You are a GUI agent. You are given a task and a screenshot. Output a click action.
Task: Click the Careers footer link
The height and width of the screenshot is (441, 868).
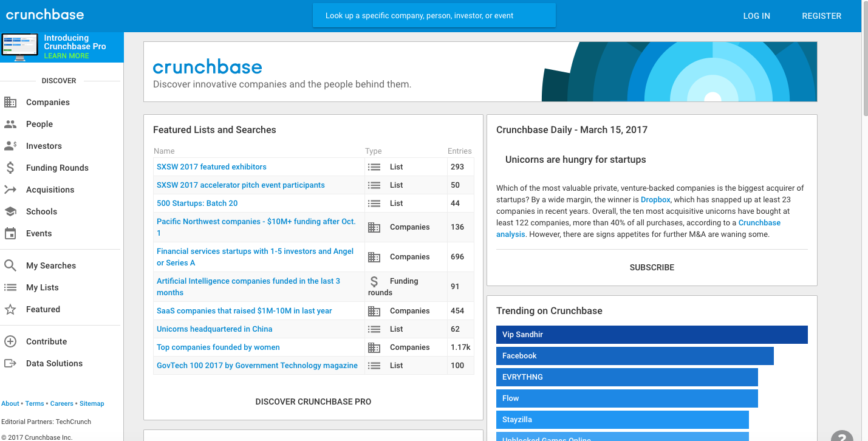pyautogui.click(x=62, y=403)
